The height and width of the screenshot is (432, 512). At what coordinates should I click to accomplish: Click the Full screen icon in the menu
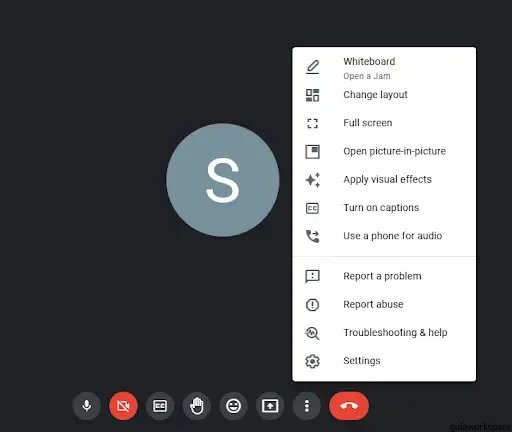[x=312, y=123]
